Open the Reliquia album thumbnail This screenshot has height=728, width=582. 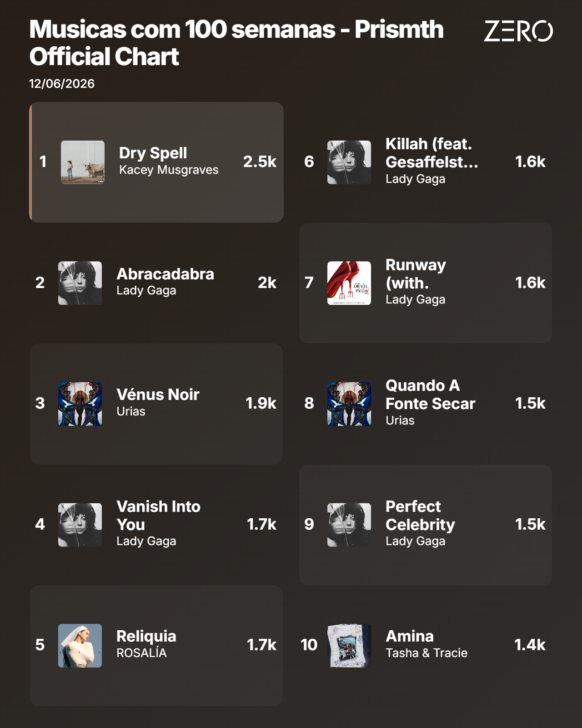click(80, 646)
